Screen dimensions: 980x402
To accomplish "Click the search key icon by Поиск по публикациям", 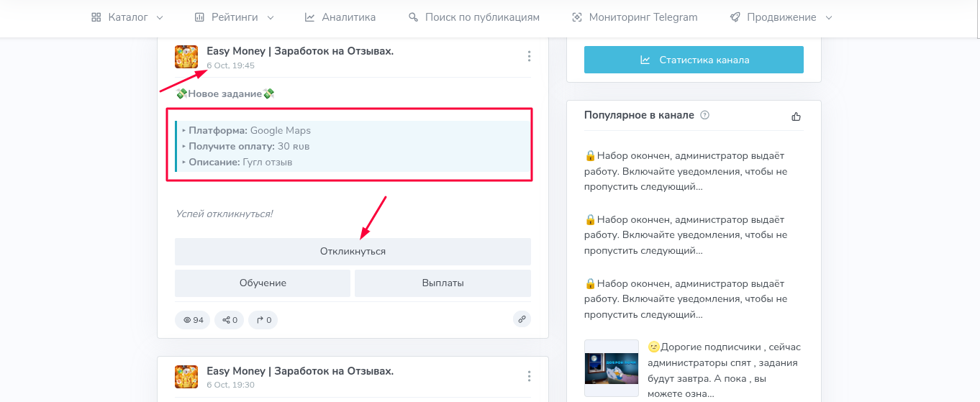I will coord(413,17).
